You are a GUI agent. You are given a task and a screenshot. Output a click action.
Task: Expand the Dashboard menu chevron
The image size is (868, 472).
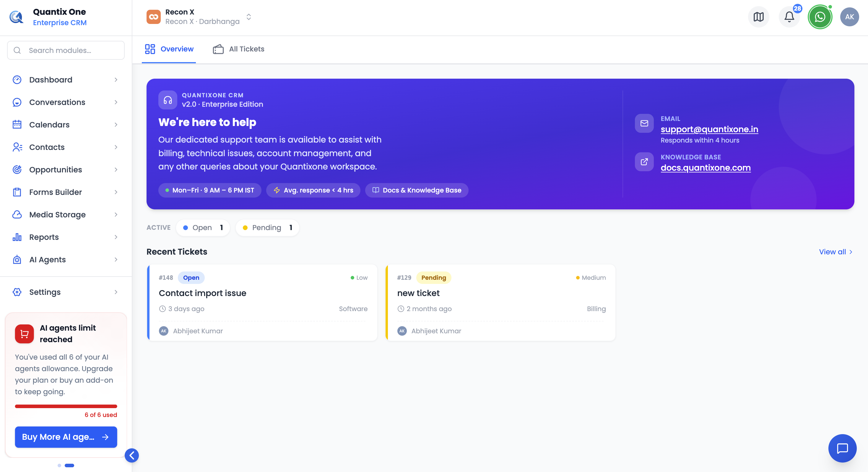(x=116, y=80)
